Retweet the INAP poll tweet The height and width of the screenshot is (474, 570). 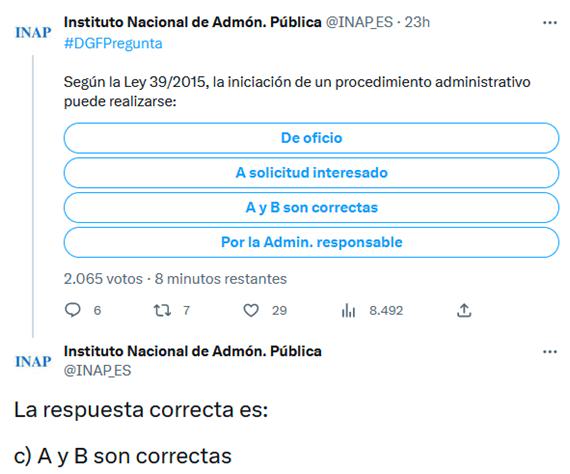coord(162,310)
